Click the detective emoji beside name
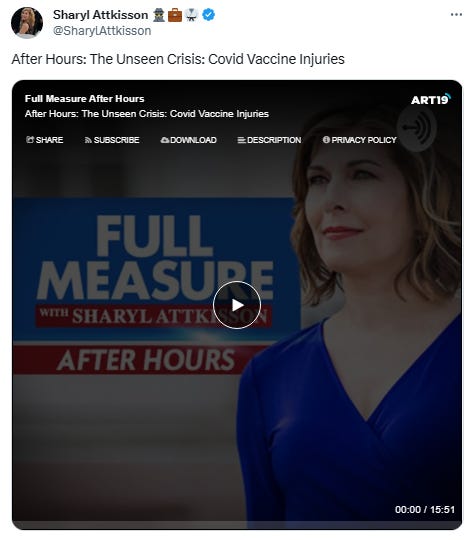The width and height of the screenshot is (469, 540). tap(159, 15)
